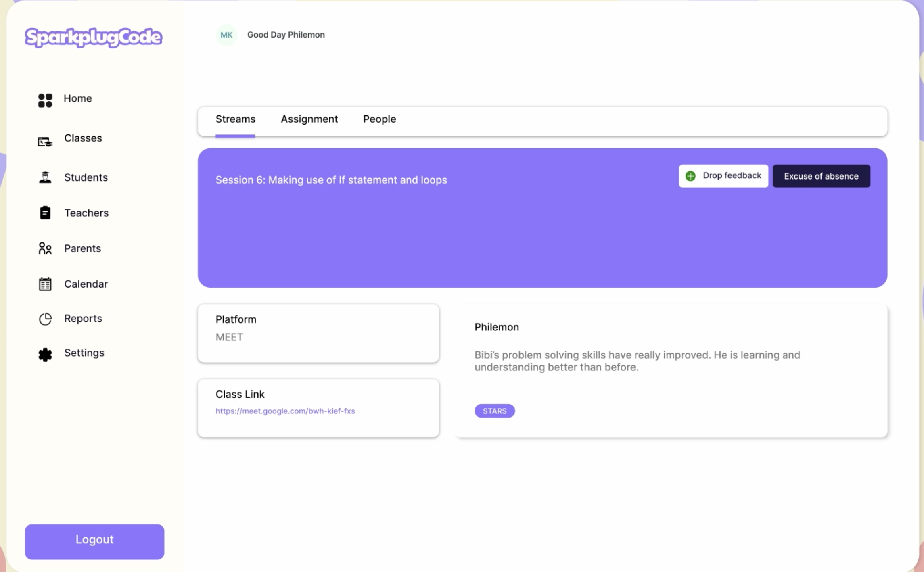Click the green plus icon on Drop feedback
The width and height of the screenshot is (924, 572).
[690, 176]
